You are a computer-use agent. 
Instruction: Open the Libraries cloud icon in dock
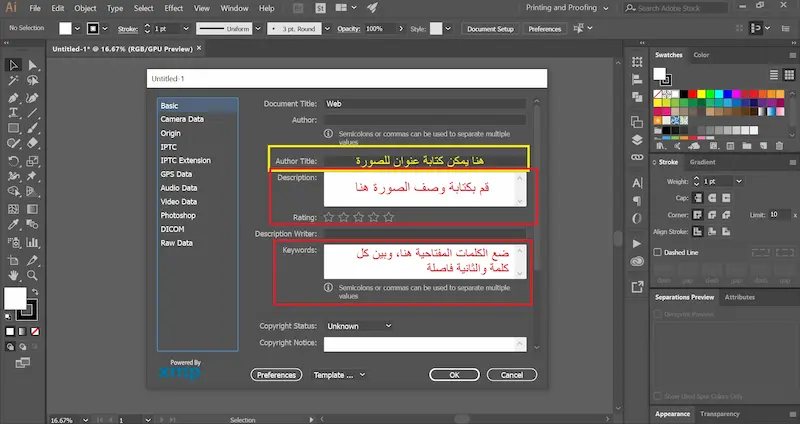coord(637,262)
